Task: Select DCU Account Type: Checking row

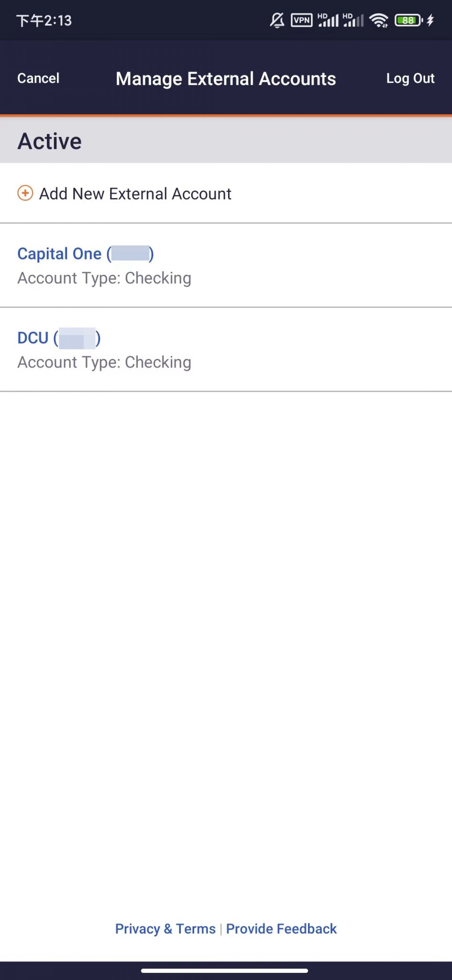Action: click(226, 350)
